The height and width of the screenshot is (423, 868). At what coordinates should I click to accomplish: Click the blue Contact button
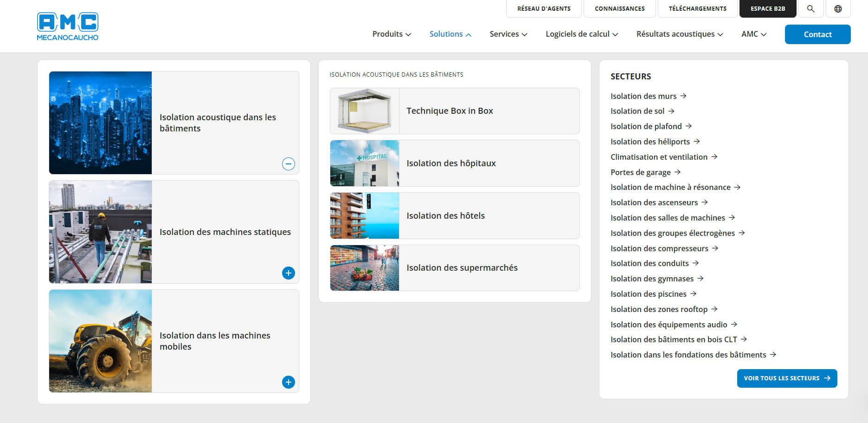[817, 34]
